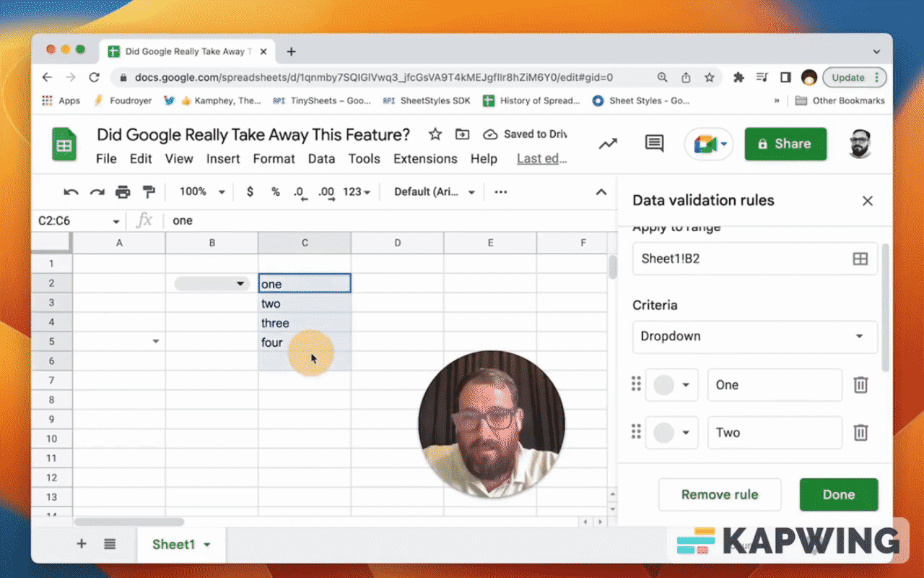Screen dimensions: 924x578
Task: Click the green Share button
Action: pos(785,144)
